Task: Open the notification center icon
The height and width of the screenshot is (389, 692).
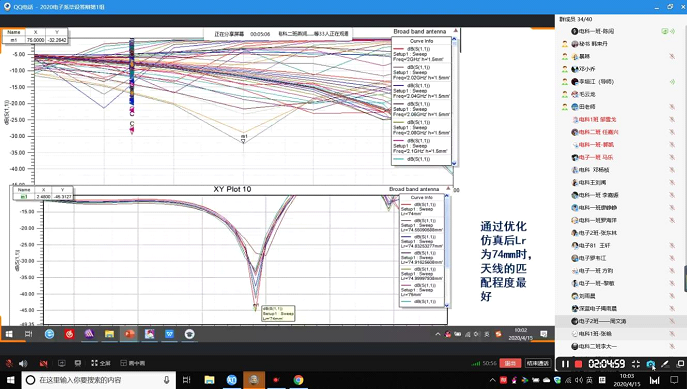Action: [x=674, y=380]
